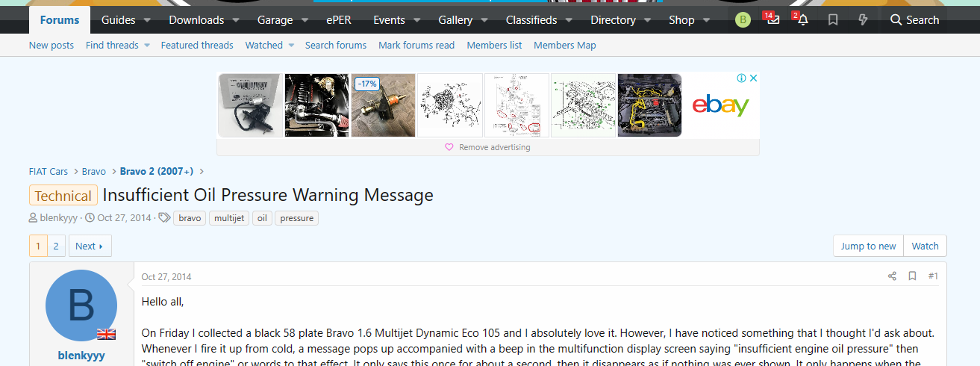Open the user avatar B in the top bar
980x366 pixels.
tap(743, 20)
